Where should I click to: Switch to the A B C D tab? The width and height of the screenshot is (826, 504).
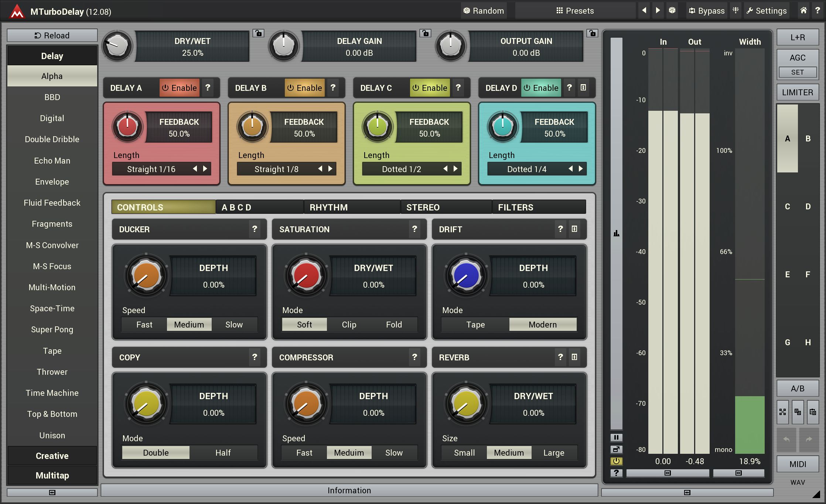[259, 207]
